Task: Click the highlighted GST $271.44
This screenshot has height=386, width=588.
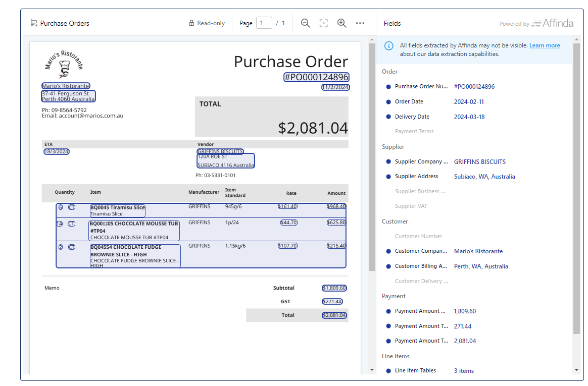Action: tap(332, 301)
